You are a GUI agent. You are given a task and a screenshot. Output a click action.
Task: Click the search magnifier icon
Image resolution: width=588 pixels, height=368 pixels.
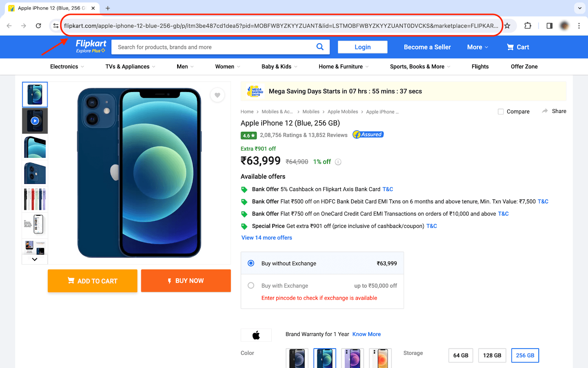[x=320, y=47]
